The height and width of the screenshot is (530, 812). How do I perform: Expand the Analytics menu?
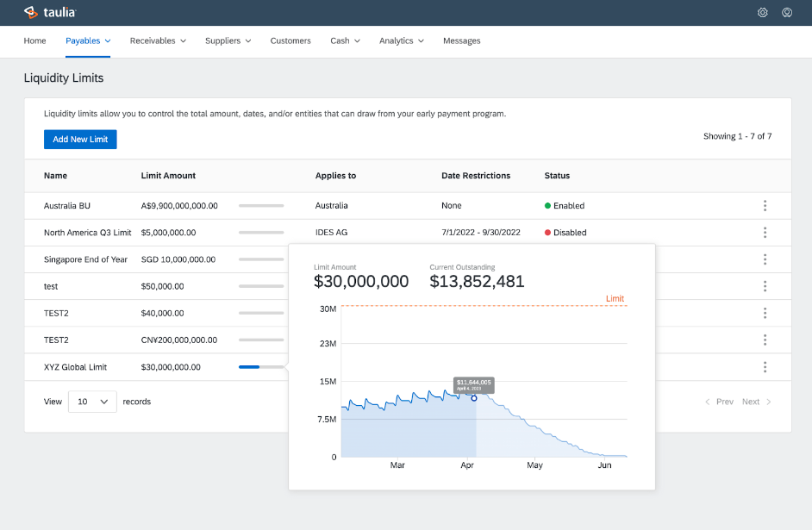pos(402,41)
